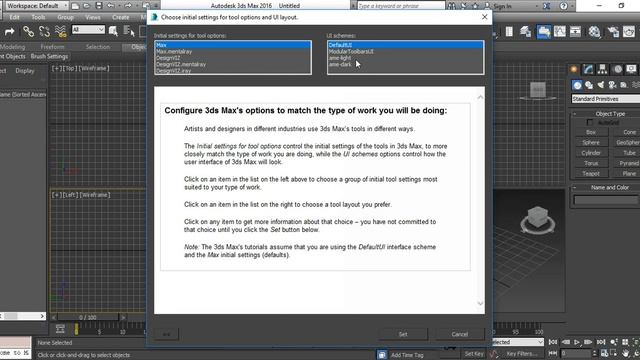The width and height of the screenshot is (640, 360).
Task: Open the Edit menu
Action: (x=14, y=17)
